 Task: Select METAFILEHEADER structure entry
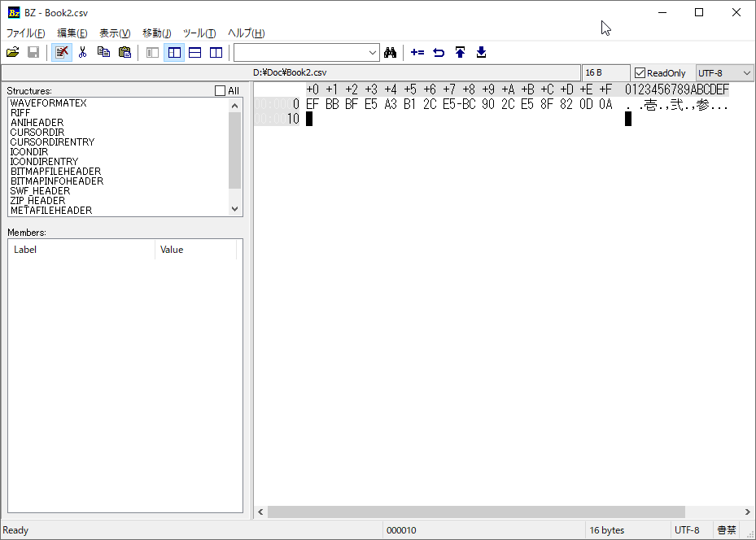coord(51,211)
